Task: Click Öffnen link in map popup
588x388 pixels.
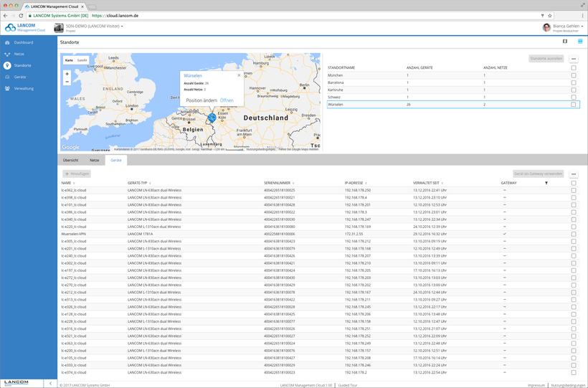Action: (227, 100)
